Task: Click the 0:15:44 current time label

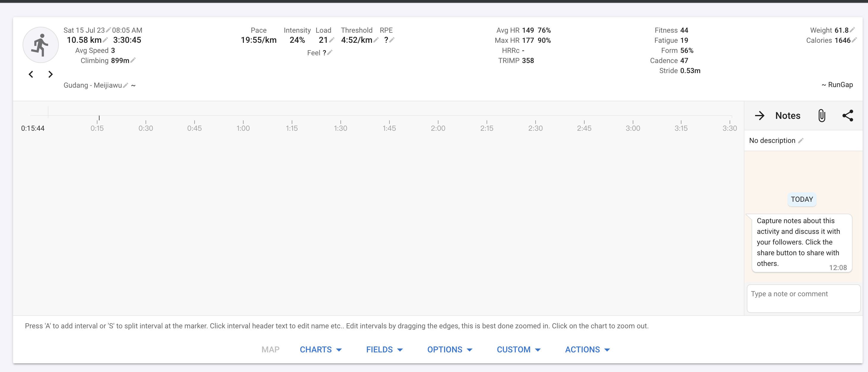Action: [33, 128]
